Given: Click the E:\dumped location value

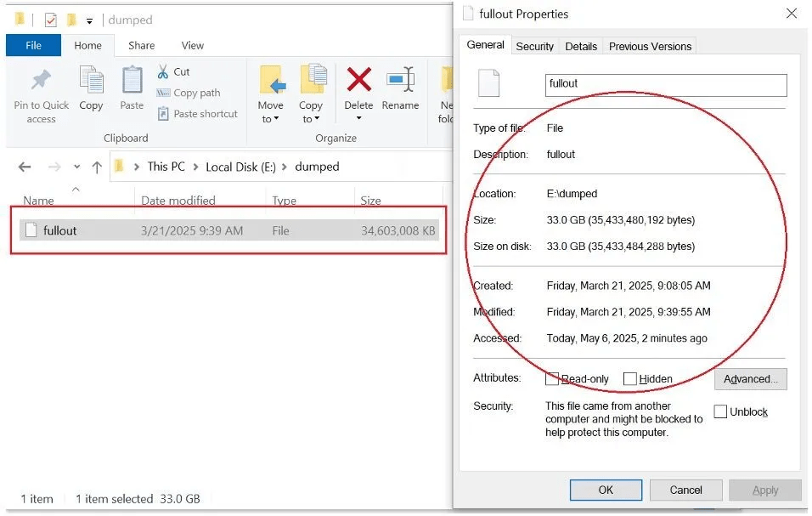Looking at the screenshot, I should coord(572,193).
